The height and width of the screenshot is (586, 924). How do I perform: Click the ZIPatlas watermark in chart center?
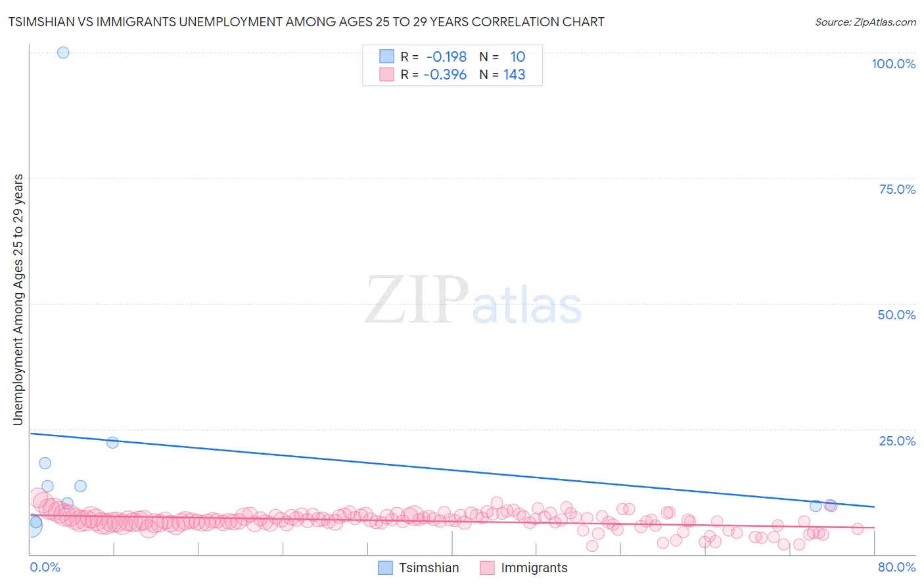point(473,300)
